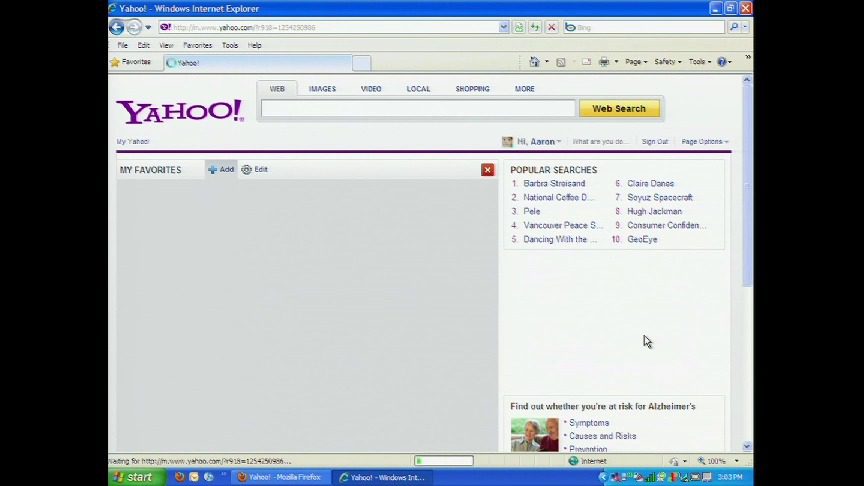Open the Safety dropdown in command bar
Viewport: 864px width, 486px height.
click(x=668, y=62)
